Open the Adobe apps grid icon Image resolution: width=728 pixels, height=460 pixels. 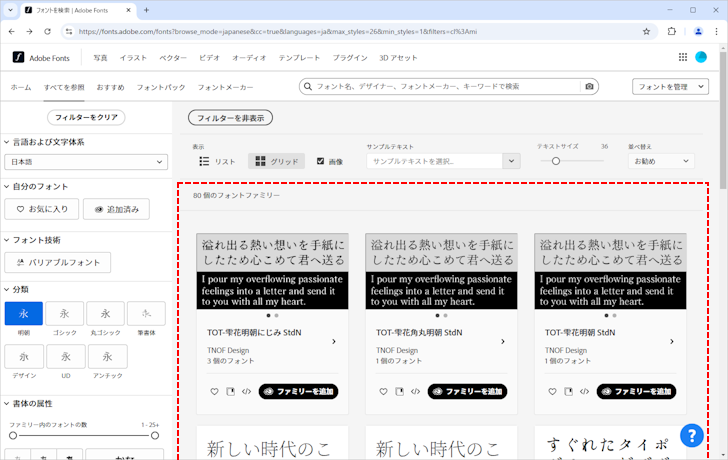point(682,57)
